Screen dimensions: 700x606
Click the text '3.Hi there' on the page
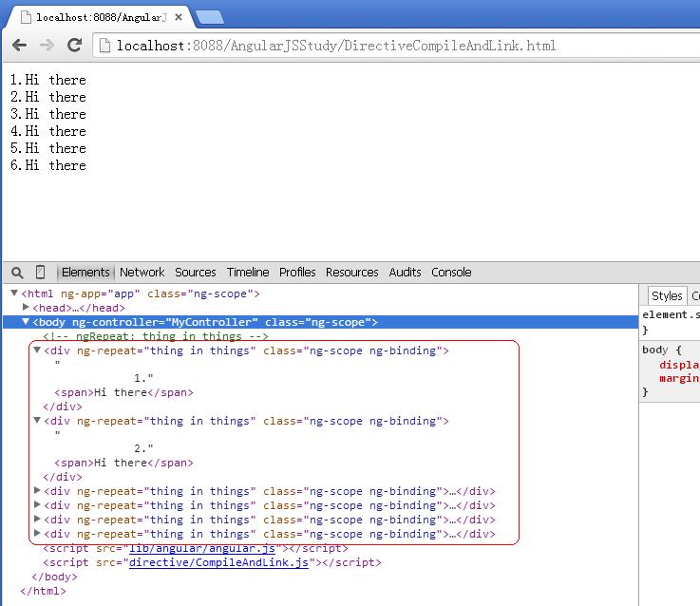click(x=48, y=114)
